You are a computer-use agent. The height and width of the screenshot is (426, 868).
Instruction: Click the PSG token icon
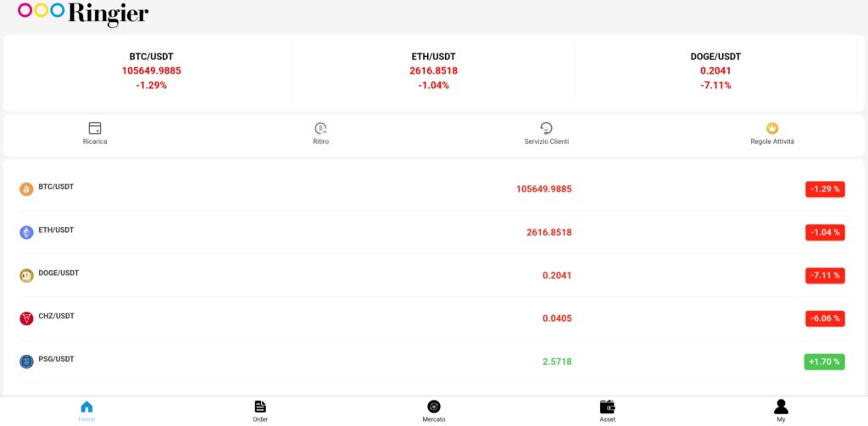(26, 362)
